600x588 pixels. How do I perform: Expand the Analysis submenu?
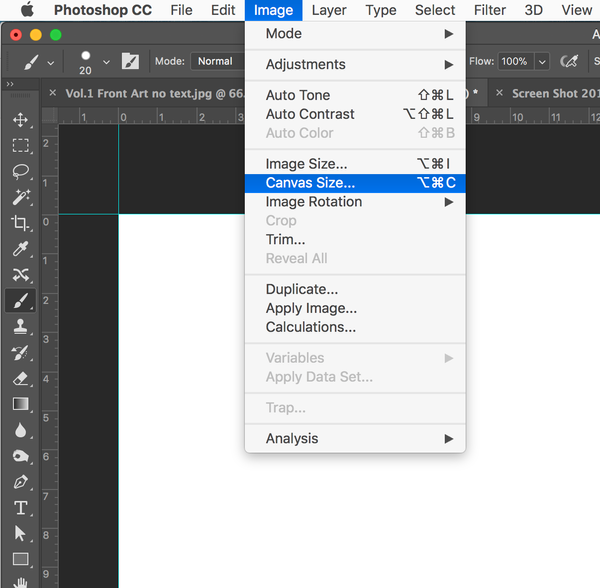(x=355, y=438)
